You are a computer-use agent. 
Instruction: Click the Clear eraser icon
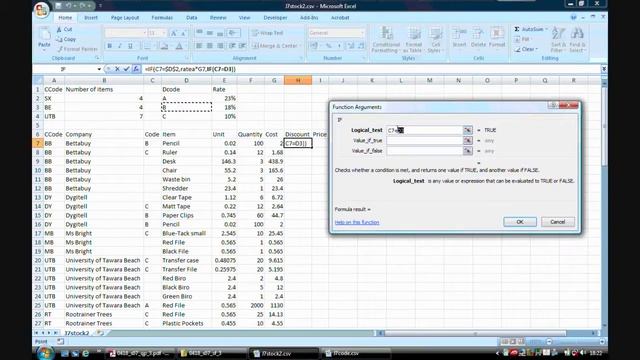(517, 49)
